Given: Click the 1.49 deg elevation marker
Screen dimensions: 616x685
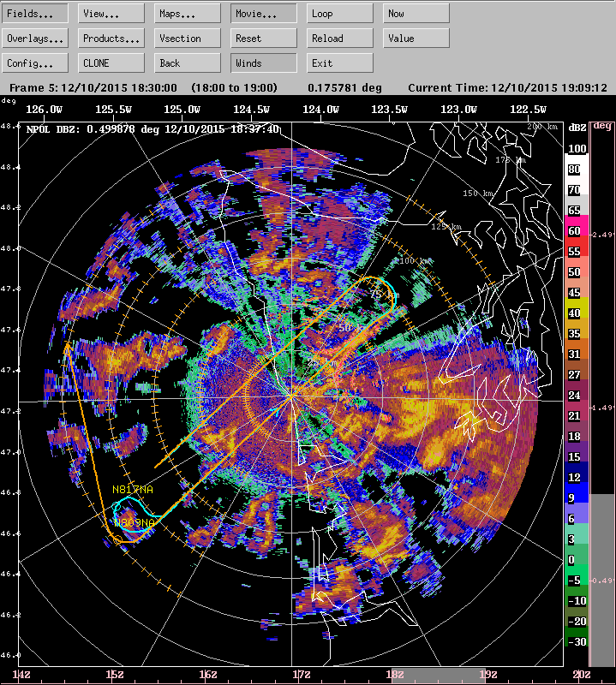Looking at the screenshot, I should pyautogui.click(x=602, y=408).
